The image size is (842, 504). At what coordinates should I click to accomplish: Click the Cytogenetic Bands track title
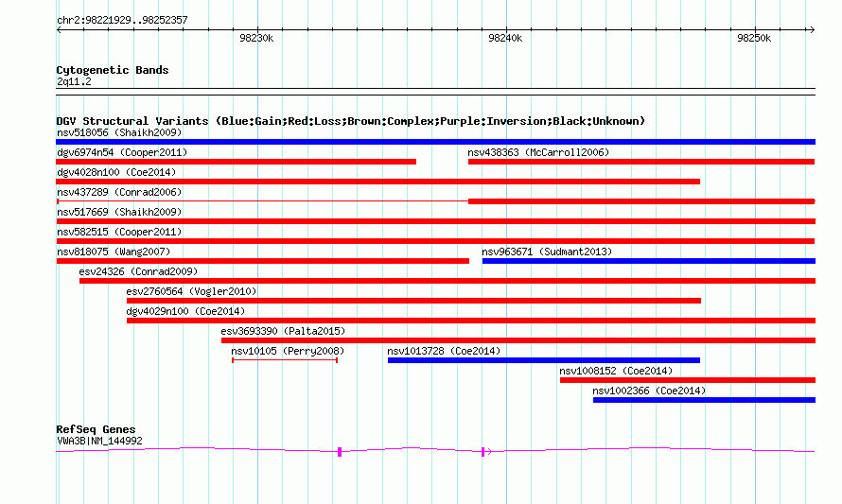(113, 70)
